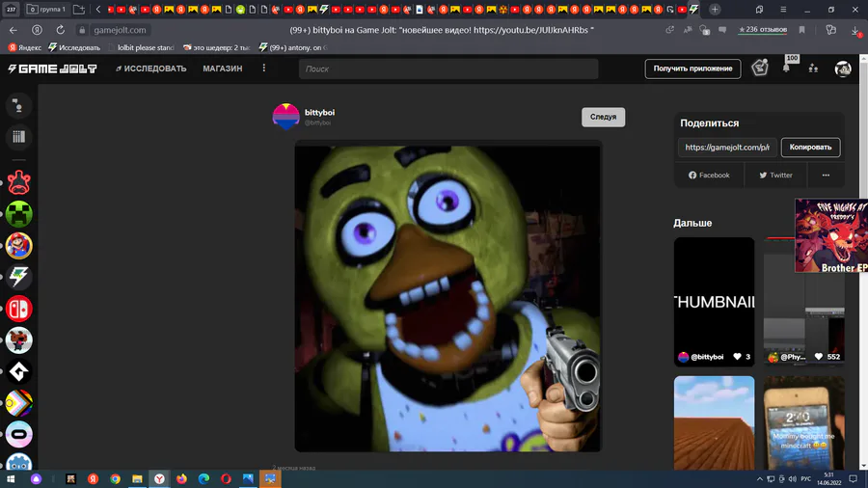Reload the page with the refresh icon

pyautogui.click(x=61, y=30)
